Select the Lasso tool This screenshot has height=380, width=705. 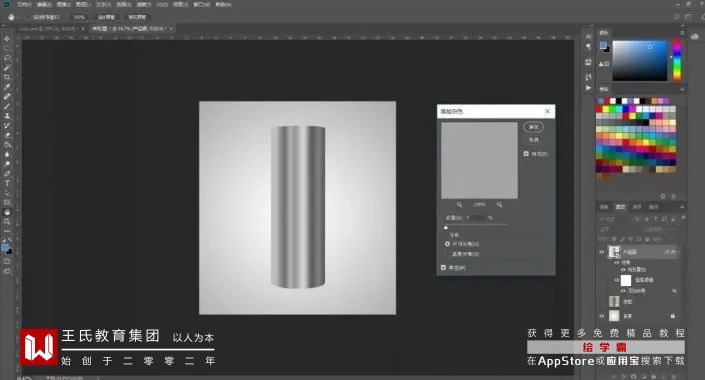(7, 58)
